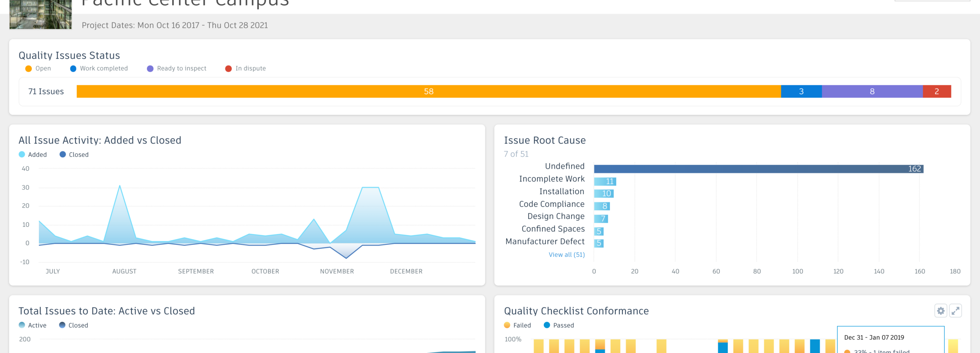The width and height of the screenshot is (980, 353).
Task: Click the orange 58 open issues bar segment
Action: [428, 91]
